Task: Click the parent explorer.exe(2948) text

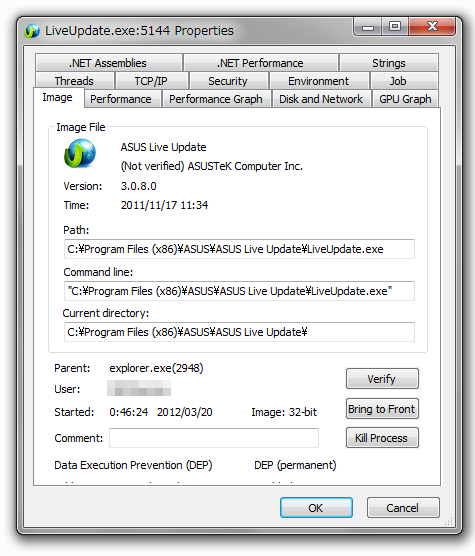Action: [156, 368]
